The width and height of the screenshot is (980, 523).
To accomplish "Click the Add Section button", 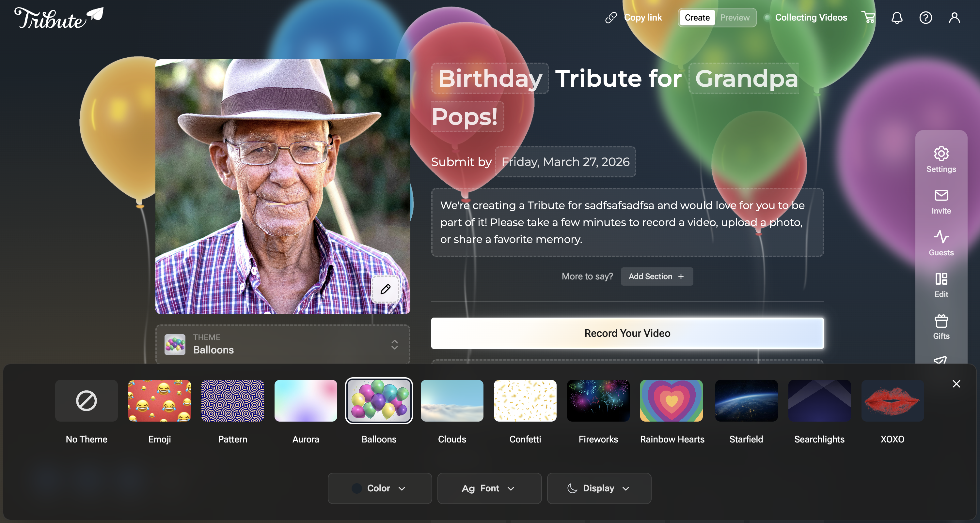I will click(656, 276).
